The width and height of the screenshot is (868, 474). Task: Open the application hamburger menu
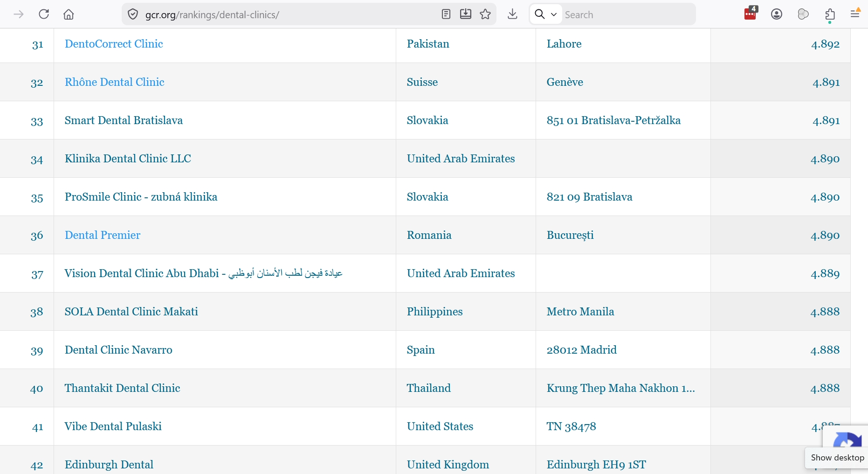(x=855, y=14)
